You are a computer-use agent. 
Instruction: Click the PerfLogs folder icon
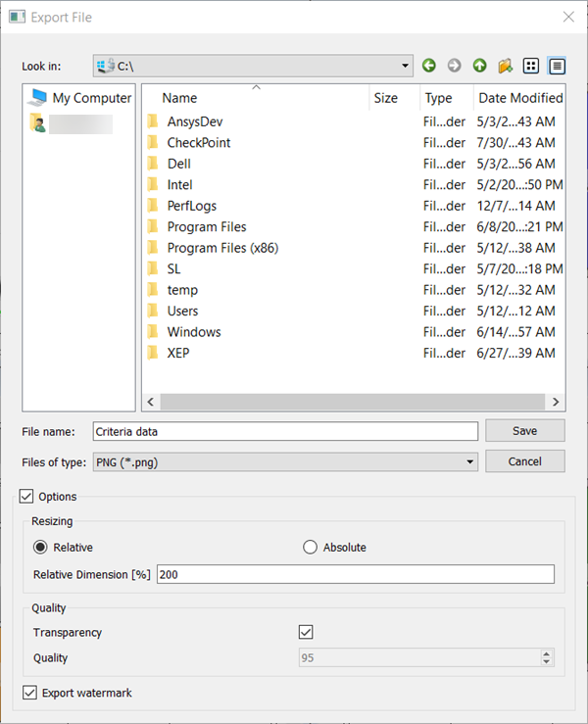click(153, 206)
